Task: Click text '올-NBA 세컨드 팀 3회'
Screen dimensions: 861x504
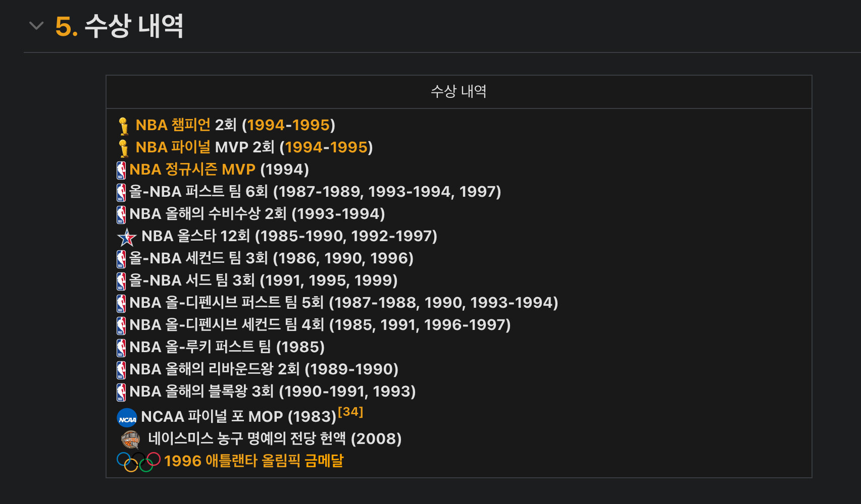Action: coord(198,258)
